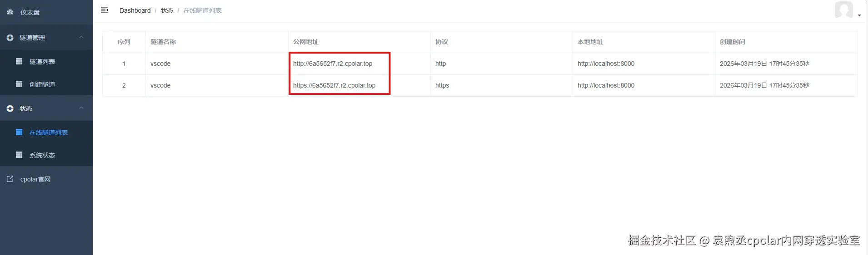Click the external link icon beside cpolar官网
Viewport: 868px width, 255px height.
(x=10, y=179)
